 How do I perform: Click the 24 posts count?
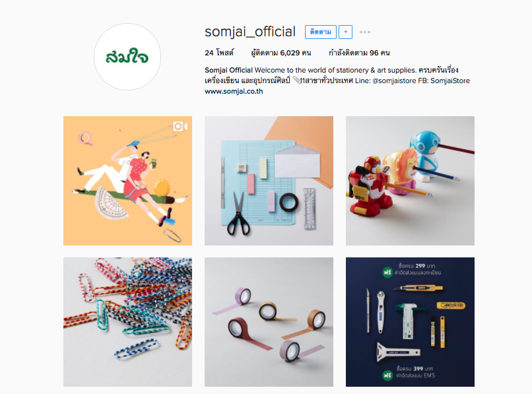219,53
